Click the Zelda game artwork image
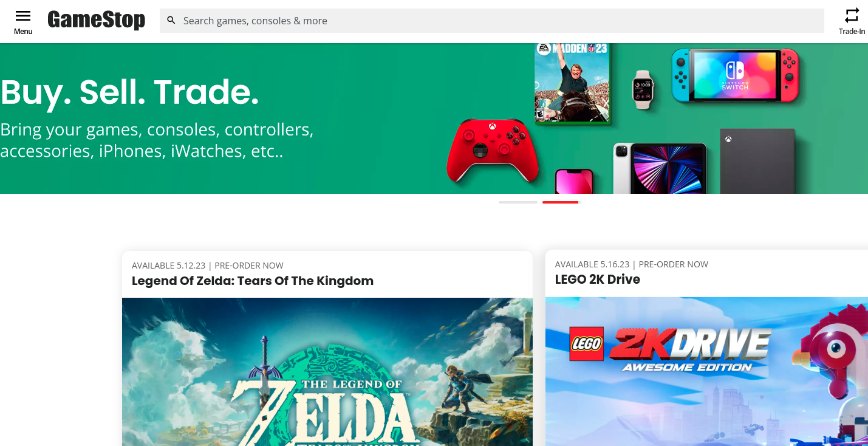 pos(327,372)
